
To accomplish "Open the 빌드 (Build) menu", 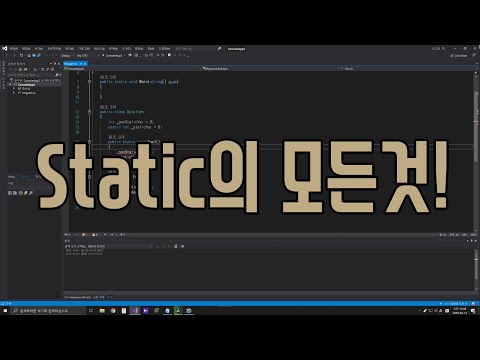I will click(x=69, y=49).
